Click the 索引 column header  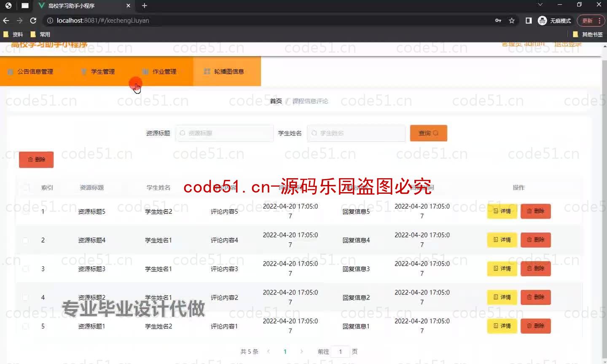tap(47, 187)
